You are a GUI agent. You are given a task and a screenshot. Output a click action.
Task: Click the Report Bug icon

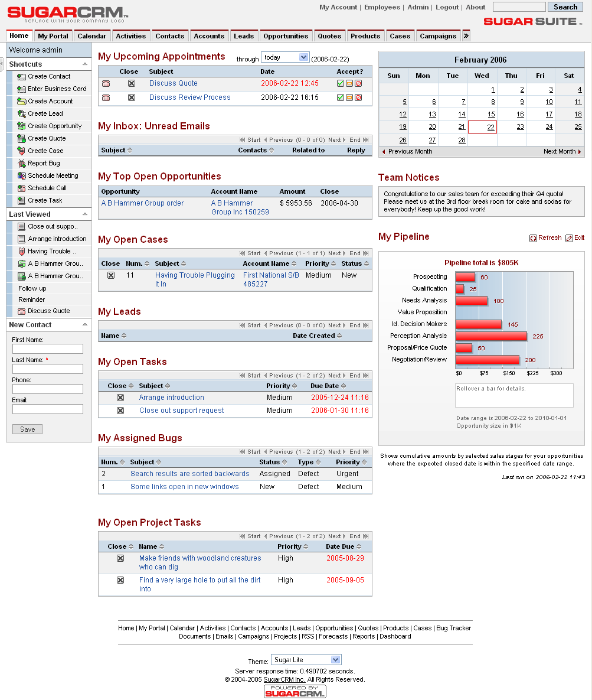(21, 164)
